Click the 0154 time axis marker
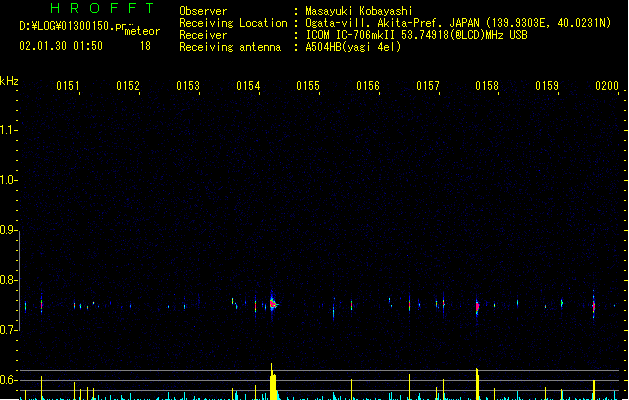 (x=248, y=85)
